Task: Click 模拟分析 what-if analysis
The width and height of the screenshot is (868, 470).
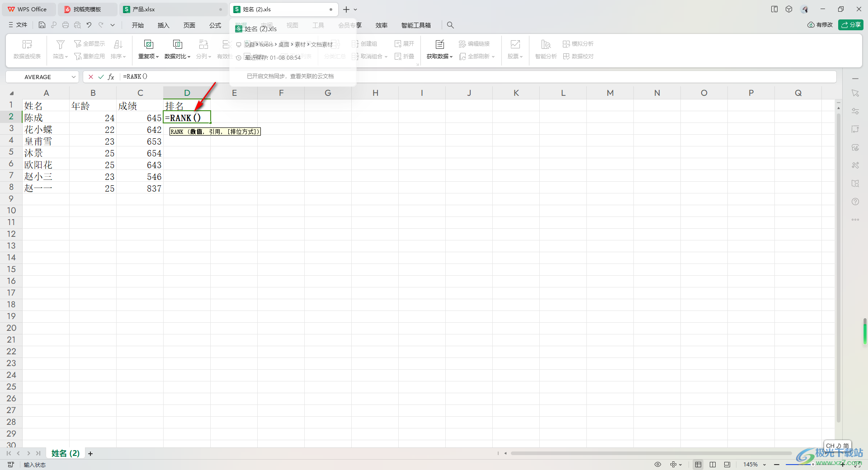Action: [x=578, y=44]
